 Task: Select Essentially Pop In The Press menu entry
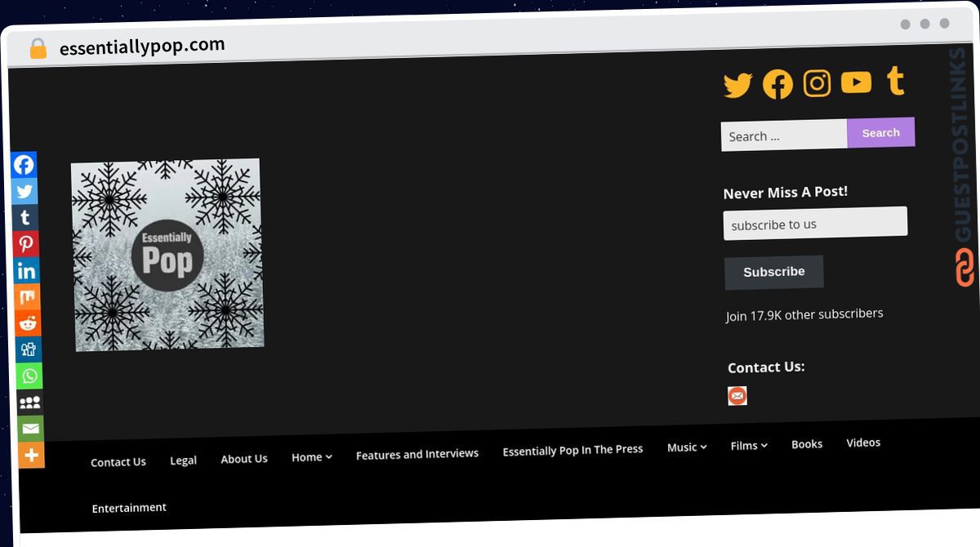coord(572,449)
